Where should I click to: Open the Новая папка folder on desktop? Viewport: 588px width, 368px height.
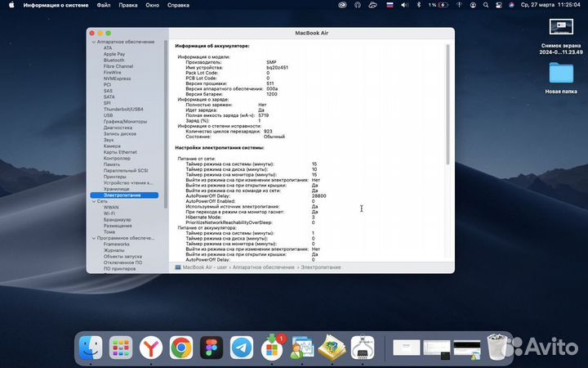tap(561, 78)
